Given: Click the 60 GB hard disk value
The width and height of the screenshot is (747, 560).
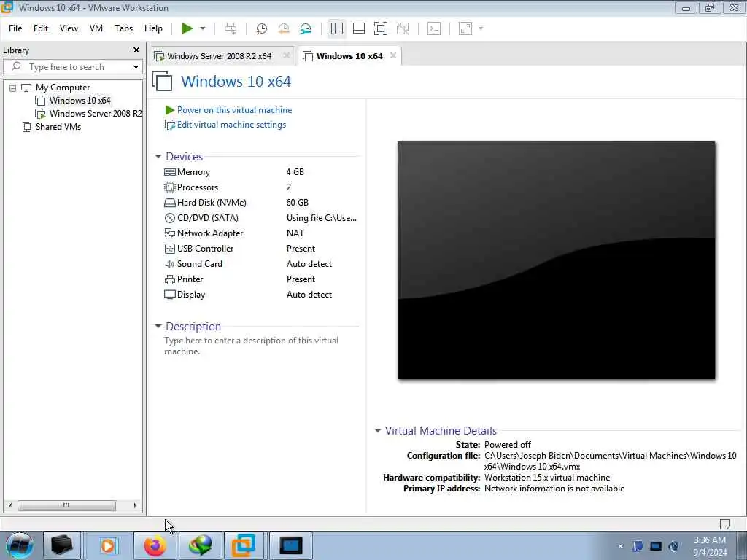Looking at the screenshot, I should point(298,203).
